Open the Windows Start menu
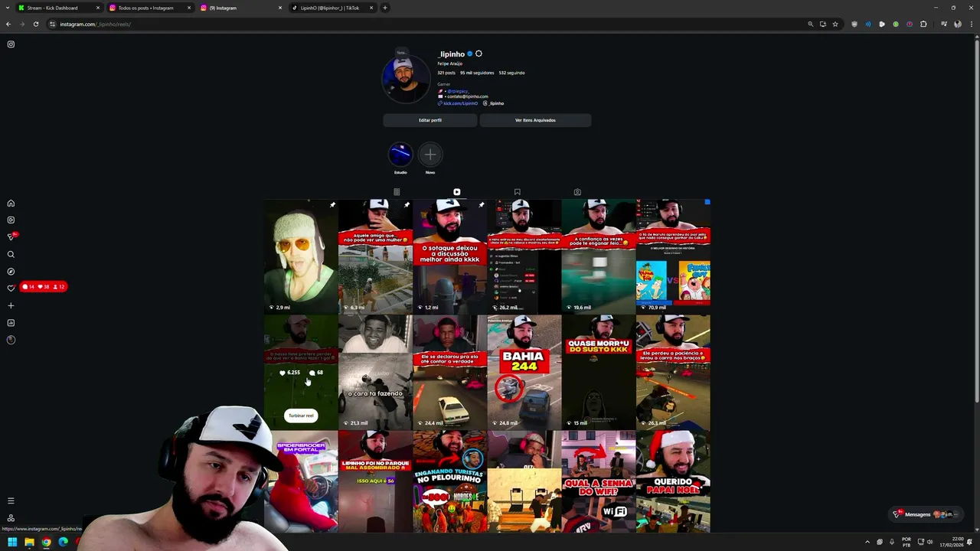Image resolution: width=980 pixels, height=551 pixels. (12, 542)
